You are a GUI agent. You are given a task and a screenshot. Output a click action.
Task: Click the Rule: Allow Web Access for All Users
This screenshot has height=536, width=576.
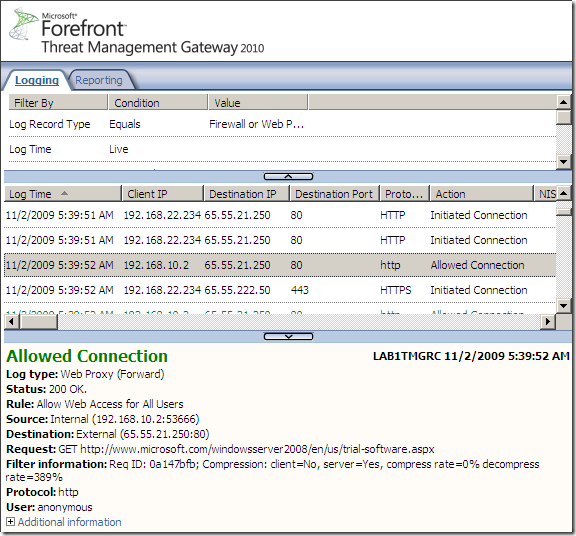tap(95, 404)
